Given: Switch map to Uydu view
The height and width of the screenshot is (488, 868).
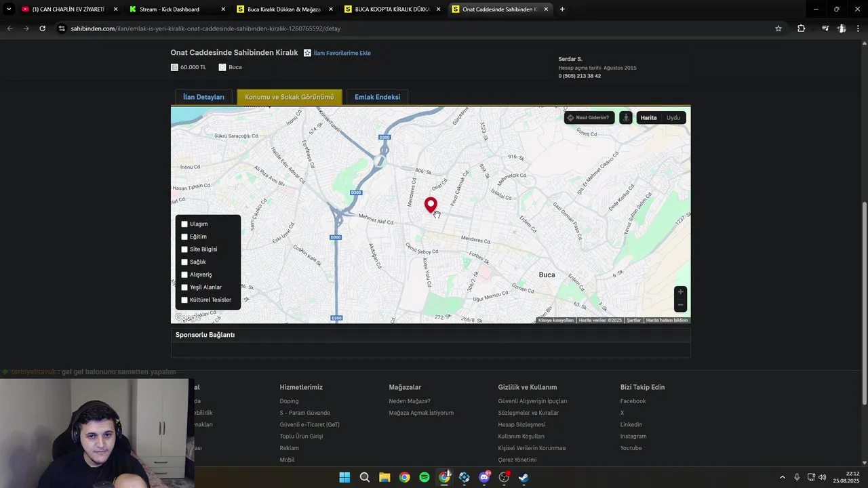Looking at the screenshot, I should (673, 118).
